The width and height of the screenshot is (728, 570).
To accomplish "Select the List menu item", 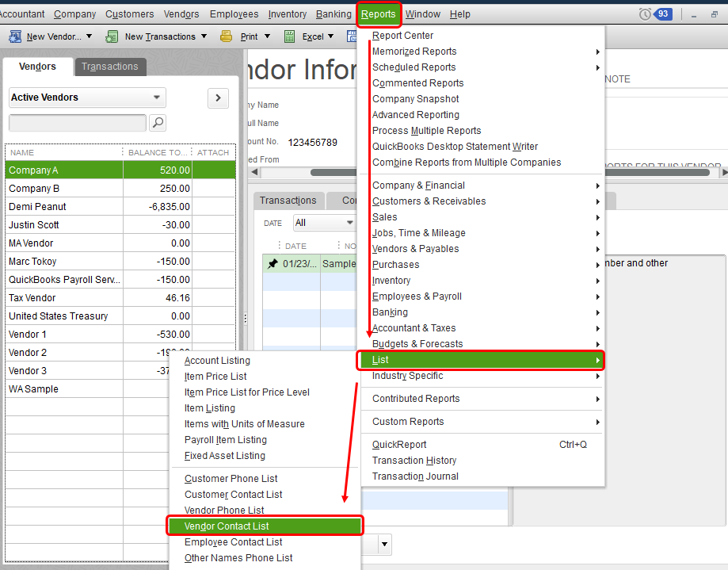I will tap(481, 360).
